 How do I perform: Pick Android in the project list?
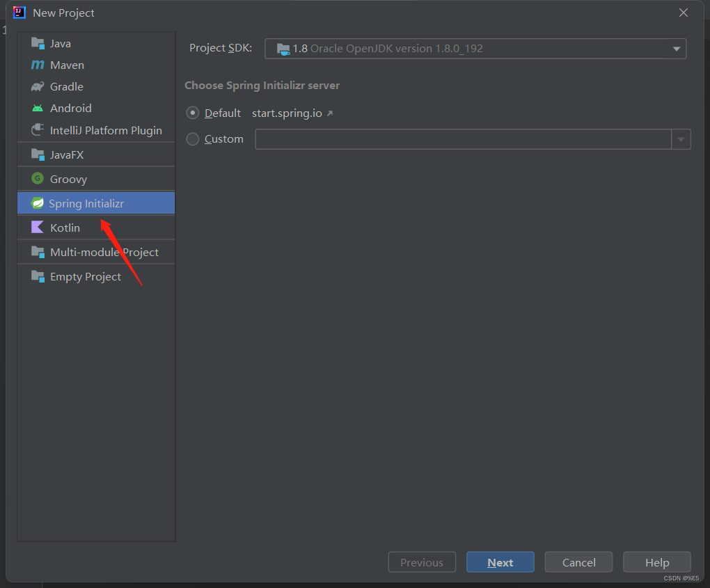pos(96,108)
